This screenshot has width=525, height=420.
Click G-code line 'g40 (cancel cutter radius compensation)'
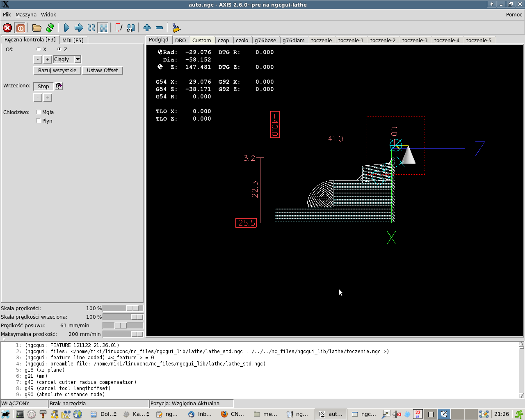[x=80, y=382]
